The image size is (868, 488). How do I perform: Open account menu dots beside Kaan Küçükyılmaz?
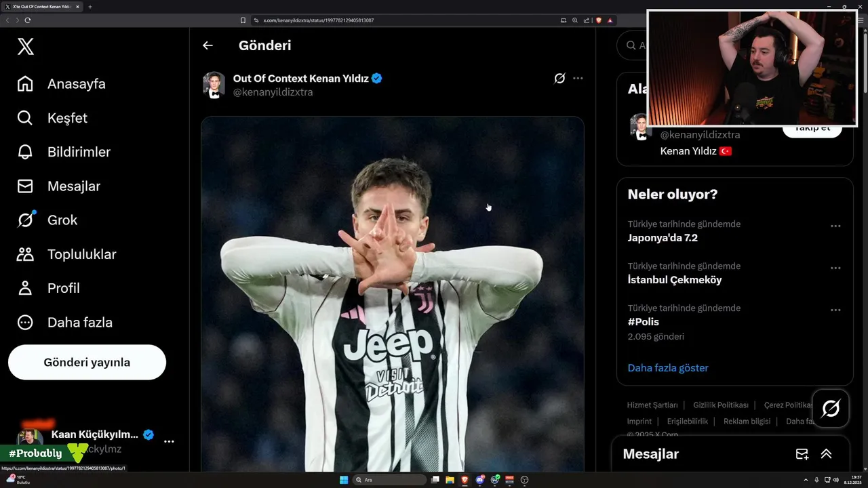pos(169,441)
